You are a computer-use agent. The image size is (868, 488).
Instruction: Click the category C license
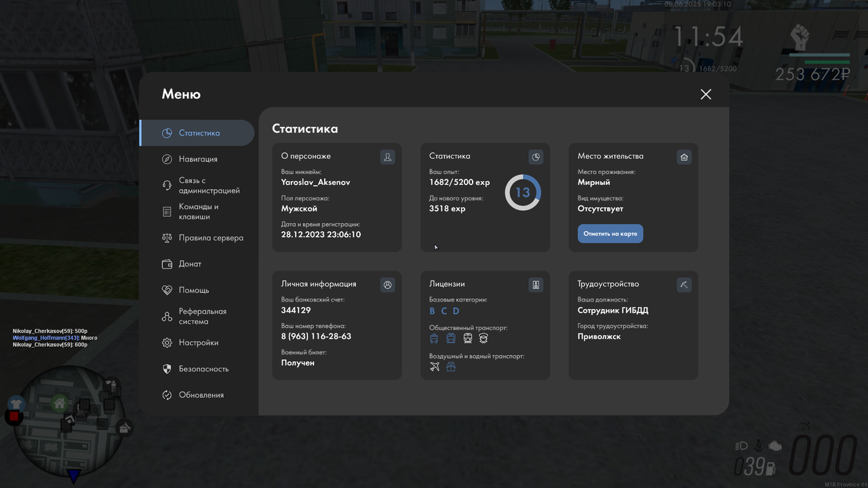point(444,311)
